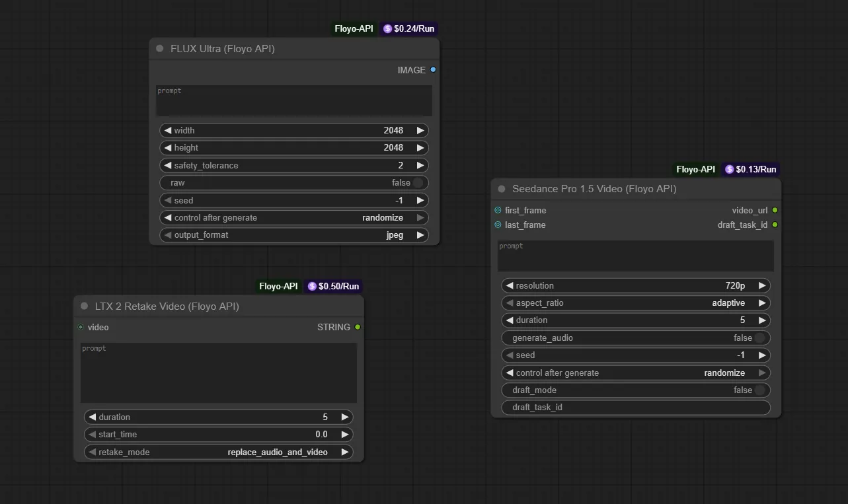Open the Seedance control after generate dropdown
Viewport: 848px width, 504px height.
[636, 373]
